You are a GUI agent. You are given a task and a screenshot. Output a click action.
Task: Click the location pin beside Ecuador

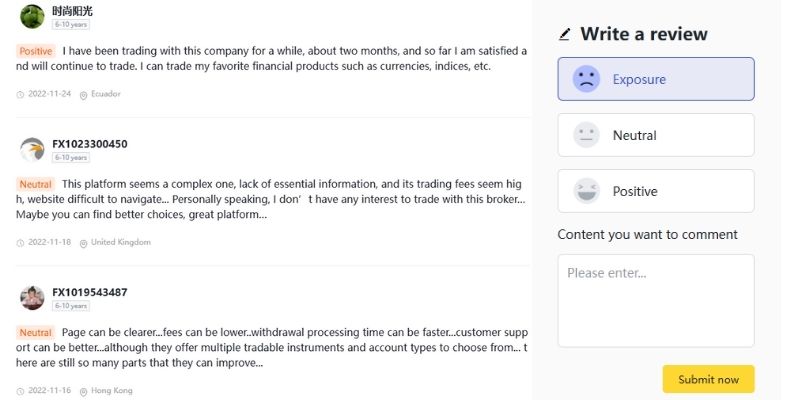coord(83,94)
